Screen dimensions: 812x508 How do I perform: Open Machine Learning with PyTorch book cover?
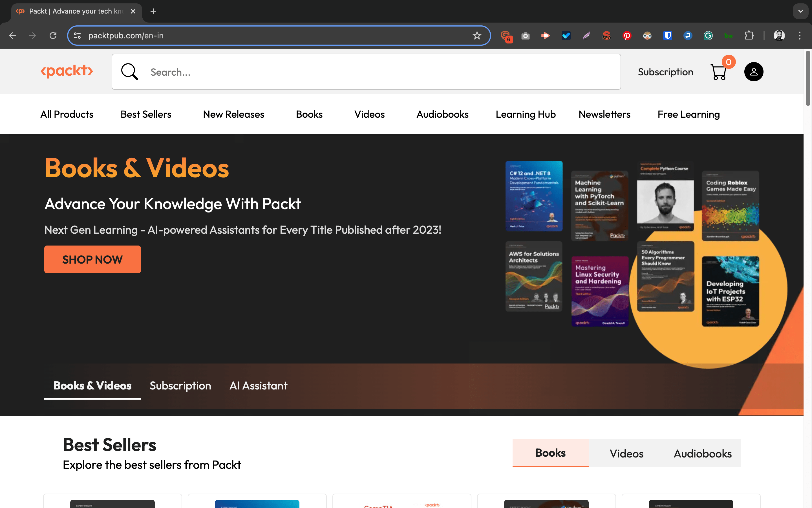coord(600,206)
